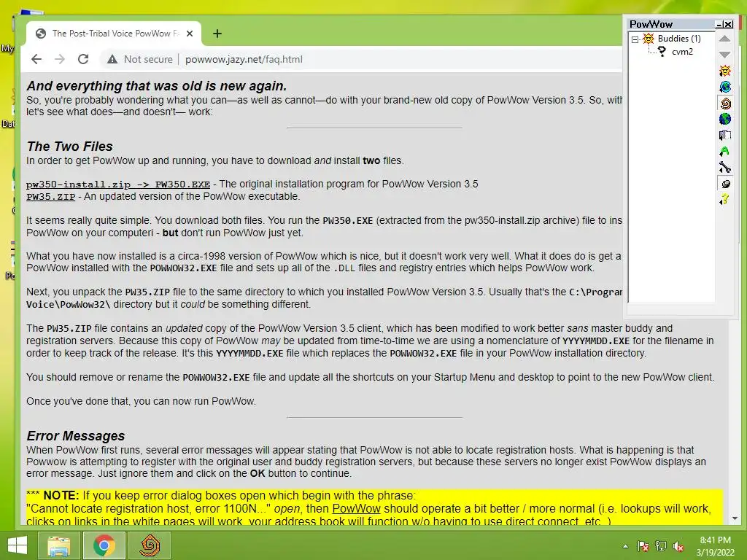Open the clock showing 8:41 PM
This screenshot has width=747, height=560.
pyautogui.click(x=715, y=546)
